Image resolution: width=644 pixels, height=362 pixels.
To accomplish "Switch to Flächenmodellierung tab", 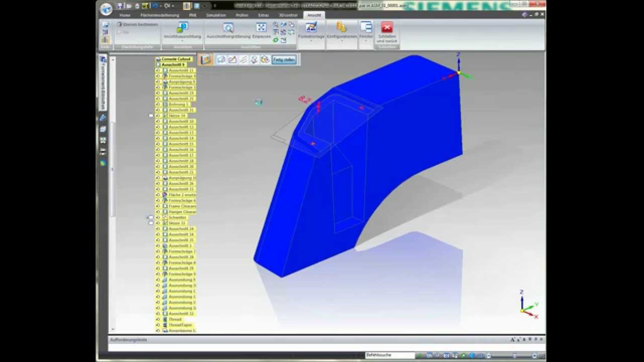I will (x=159, y=15).
